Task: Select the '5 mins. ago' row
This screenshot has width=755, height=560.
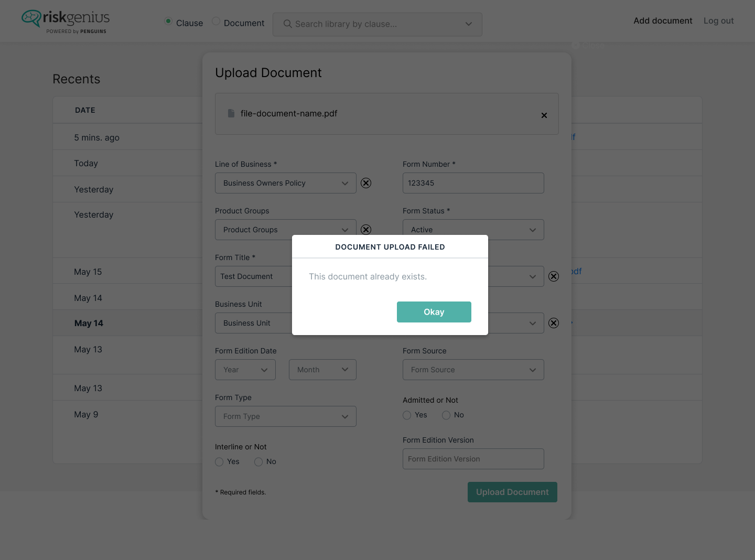Action: pyautogui.click(x=127, y=137)
